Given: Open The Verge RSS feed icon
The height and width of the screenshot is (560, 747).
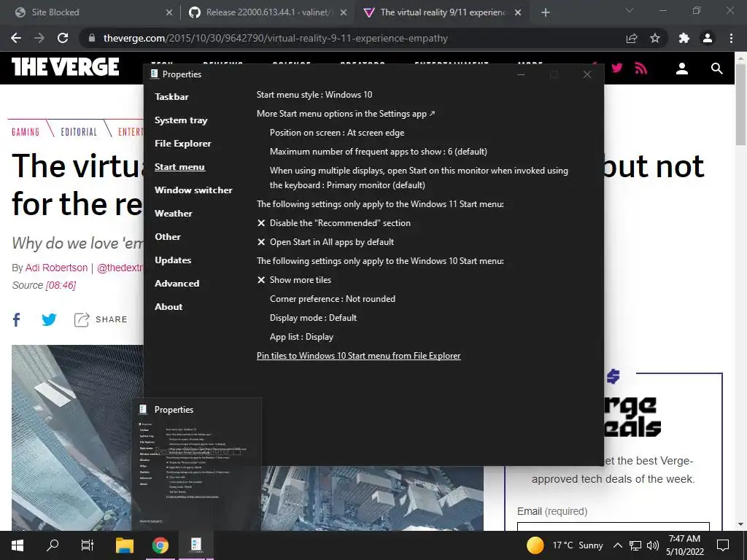Looking at the screenshot, I should point(641,69).
